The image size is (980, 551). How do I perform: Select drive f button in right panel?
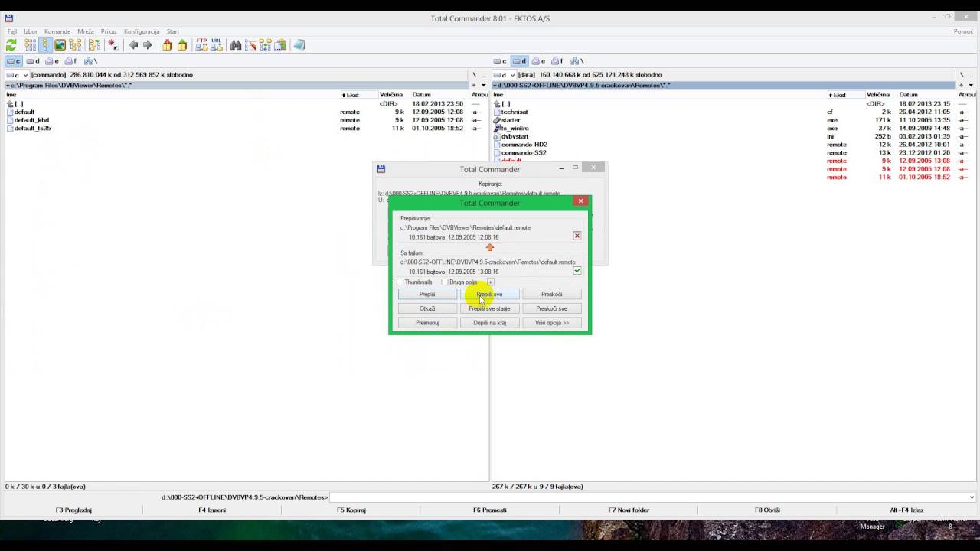(x=557, y=61)
